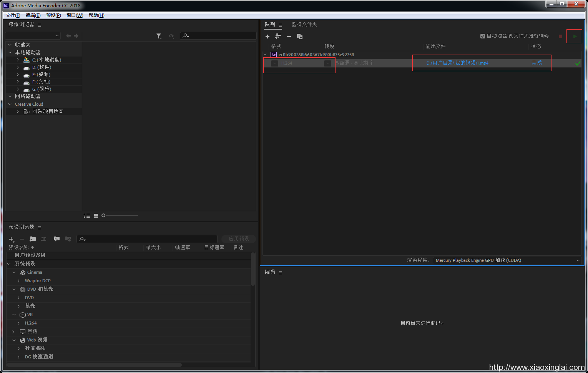Open the output file path link 1.mp4
This screenshot has height=373, width=588.
[x=457, y=63]
